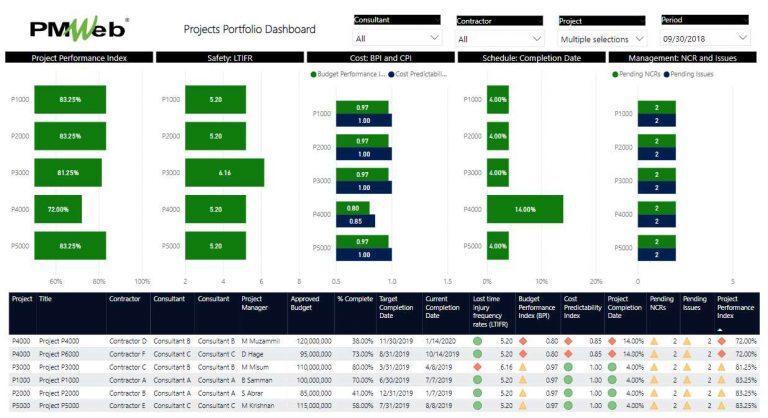
Task: Click the PMWeb logo
Action: pos(74,29)
